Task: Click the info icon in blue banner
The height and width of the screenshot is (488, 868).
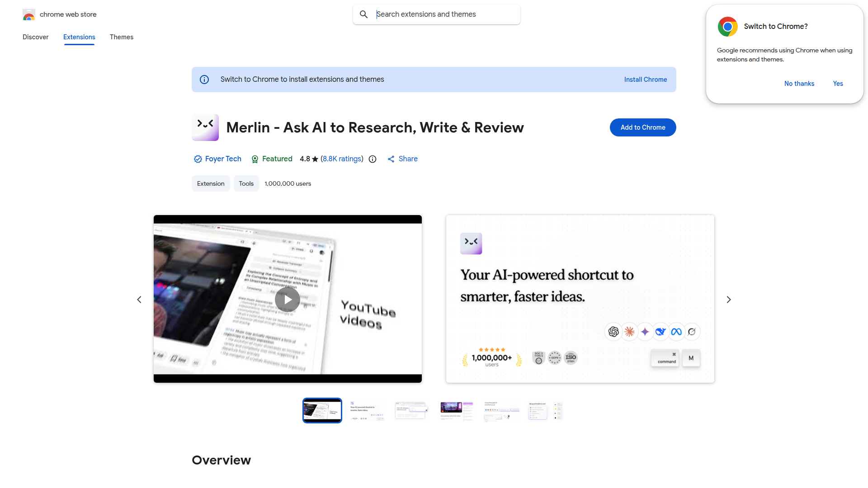Action: pyautogui.click(x=204, y=80)
